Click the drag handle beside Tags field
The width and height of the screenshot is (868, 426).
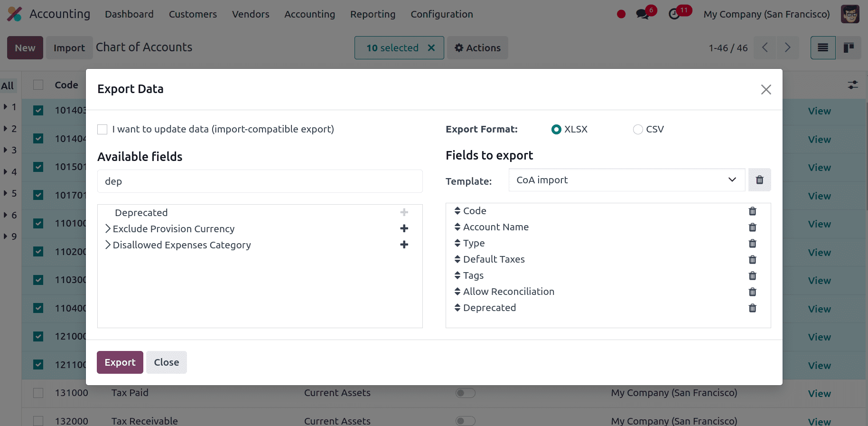(457, 275)
